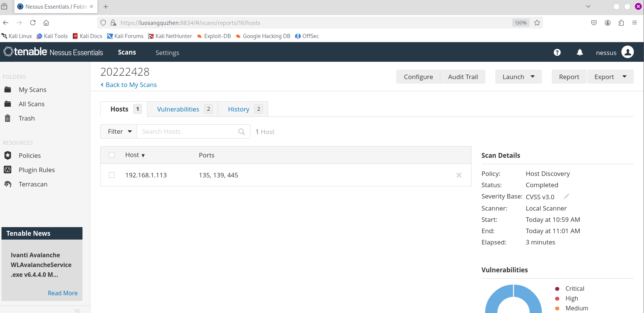Go back using browser back arrow
The height and width of the screenshot is (313, 644).
[x=6, y=23]
